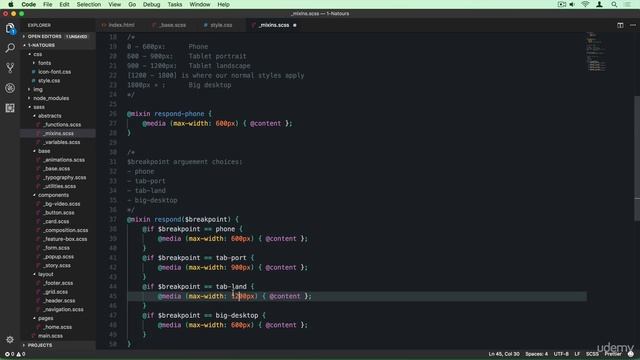Click line number 37 in gutter
The width and height of the screenshot is (640, 360).
pyautogui.click(x=113, y=220)
